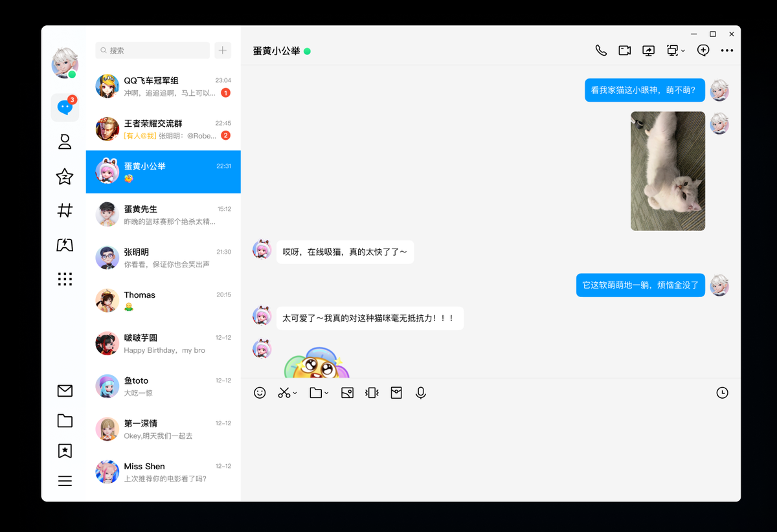Screen dimensions: 777x532
Task: Open the emoji picker in chat input
Action: 260,393
